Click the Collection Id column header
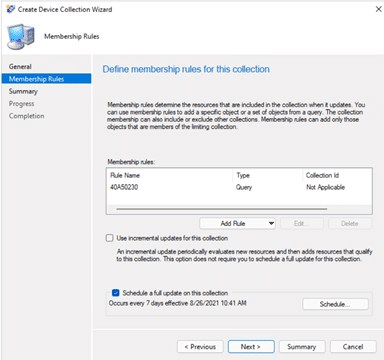The height and width of the screenshot is (360, 384). click(x=337, y=175)
